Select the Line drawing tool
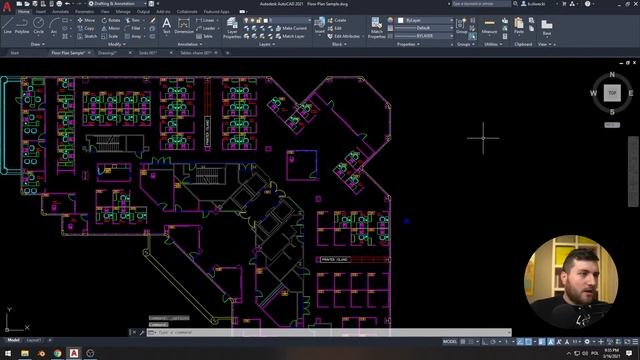Viewport: 640px width, 360px height. point(7,25)
